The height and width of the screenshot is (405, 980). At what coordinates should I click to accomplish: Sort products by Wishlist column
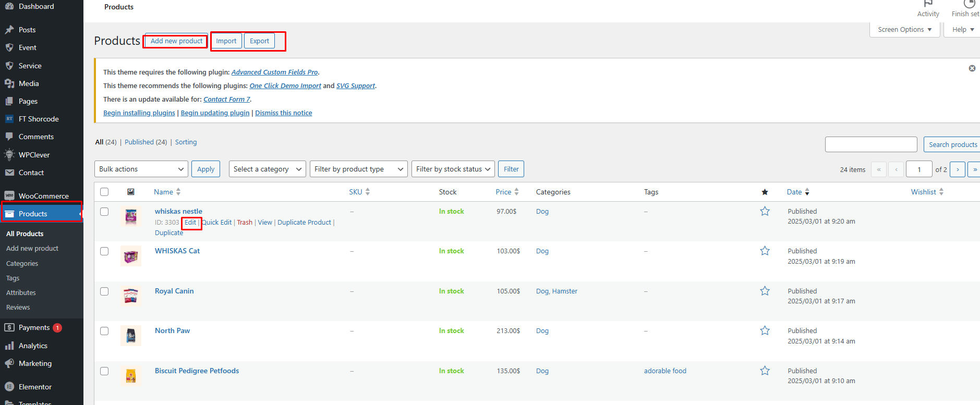(927, 192)
